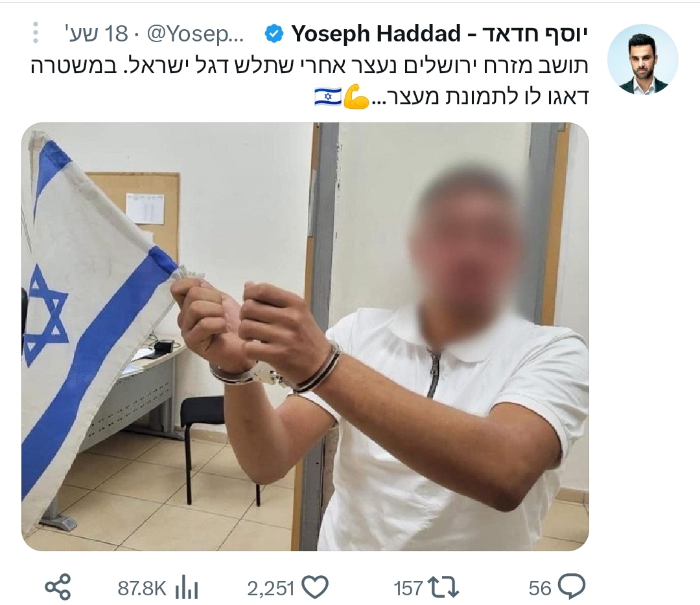Click the 2,251 likes count
Screen dimensions: 700x605
270,589
